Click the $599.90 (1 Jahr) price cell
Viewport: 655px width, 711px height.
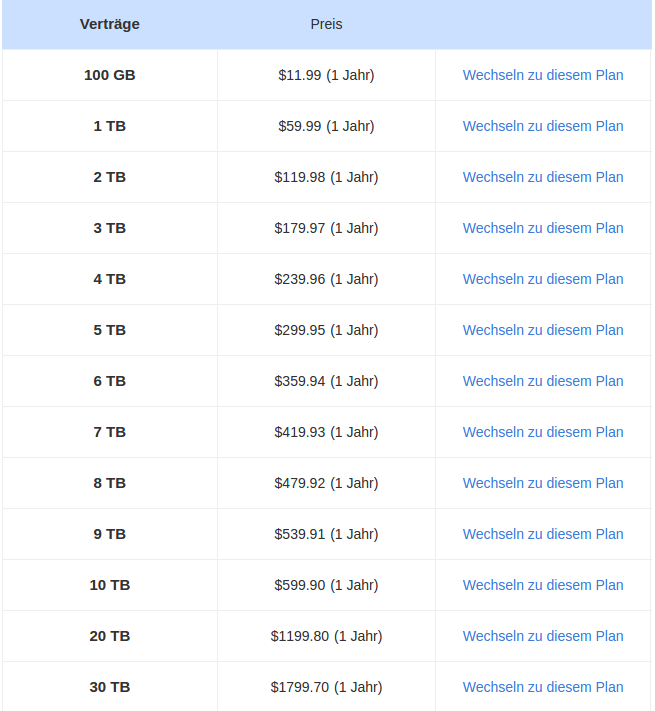point(326,585)
